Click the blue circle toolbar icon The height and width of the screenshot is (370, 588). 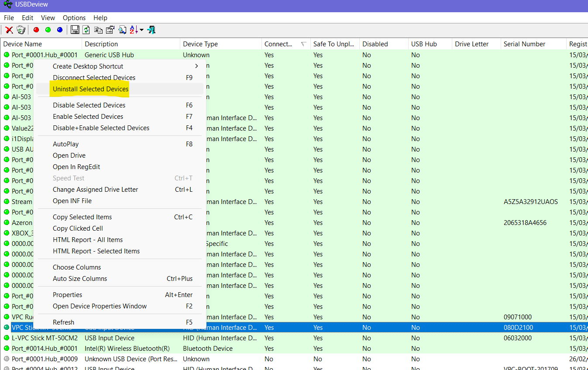pos(60,30)
